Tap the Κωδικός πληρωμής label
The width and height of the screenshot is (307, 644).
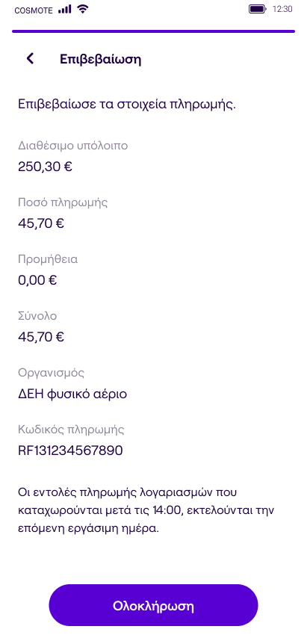71,430
